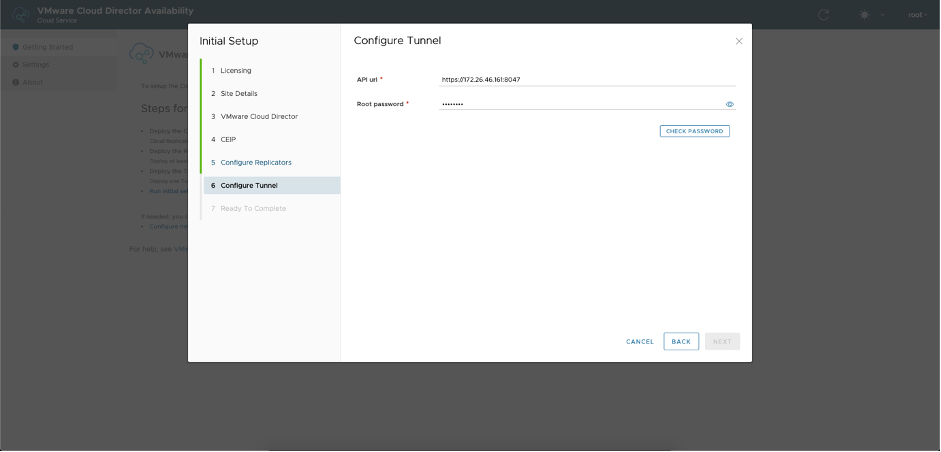Show root password with the eye icon

click(730, 104)
